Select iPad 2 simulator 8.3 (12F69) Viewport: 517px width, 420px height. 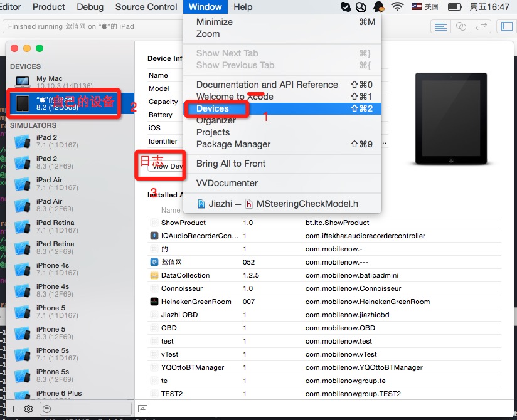[x=70, y=162]
